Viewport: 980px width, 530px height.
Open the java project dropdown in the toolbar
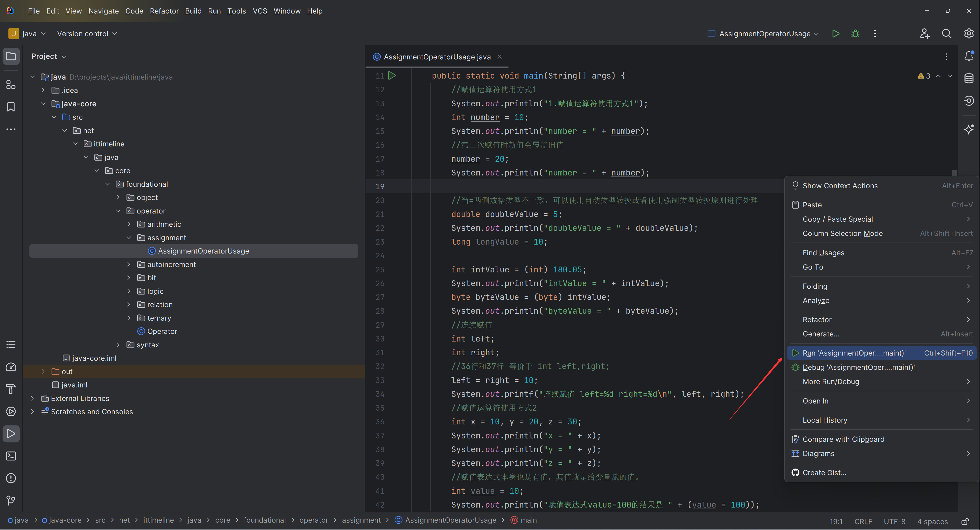(27, 33)
